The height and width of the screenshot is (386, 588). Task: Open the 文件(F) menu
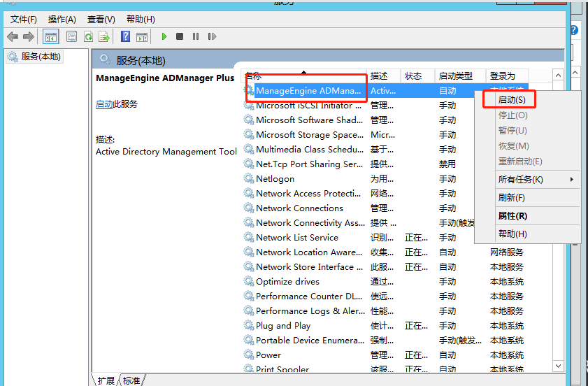pos(23,19)
